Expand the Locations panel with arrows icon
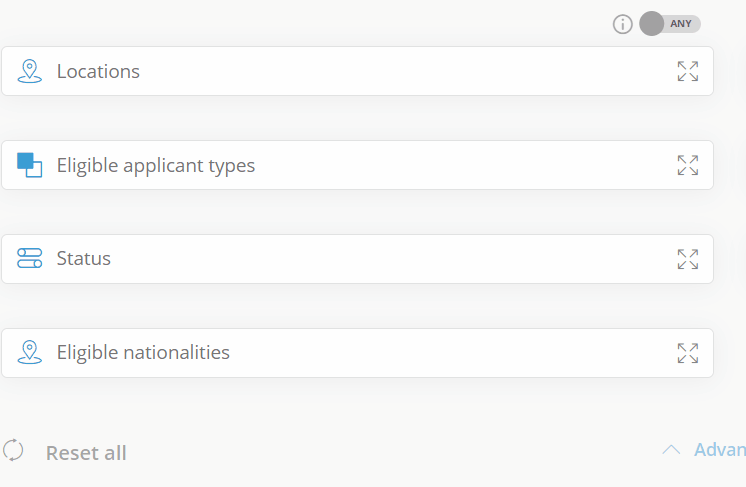 tap(687, 71)
